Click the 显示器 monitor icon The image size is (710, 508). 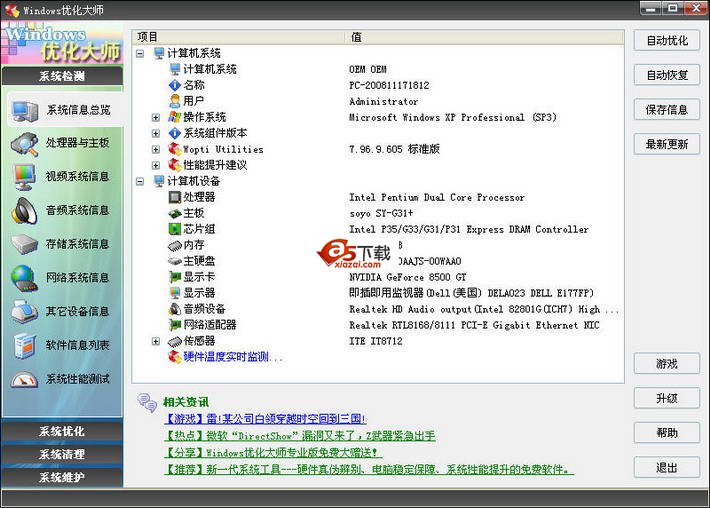pos(174,293)
